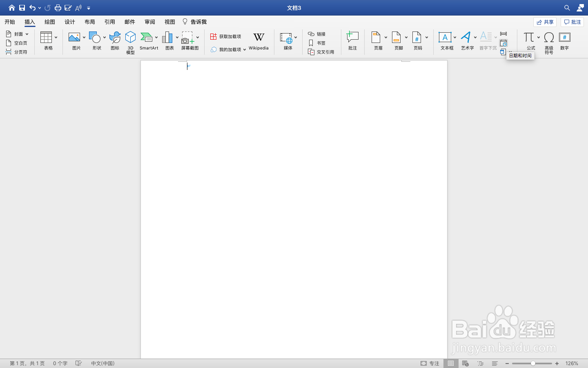Redo with the circular arrow icon
Screen dimensions: 588x368
tap(47, 8)
